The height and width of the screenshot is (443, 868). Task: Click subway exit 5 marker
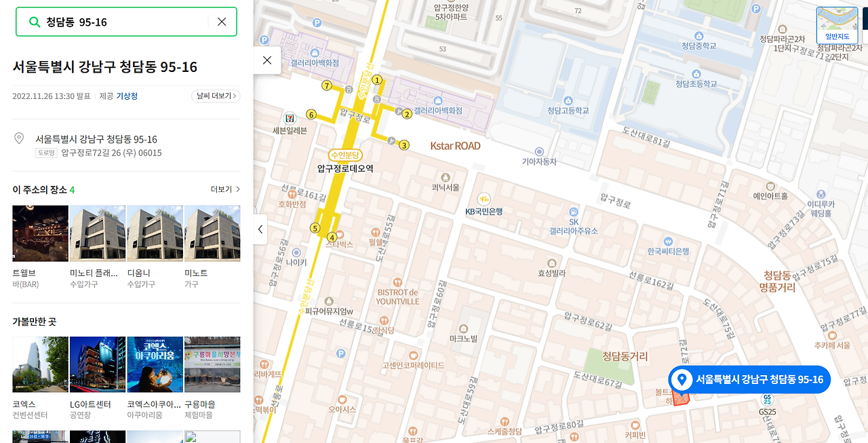pyautogui.click(x=315, y=228)
